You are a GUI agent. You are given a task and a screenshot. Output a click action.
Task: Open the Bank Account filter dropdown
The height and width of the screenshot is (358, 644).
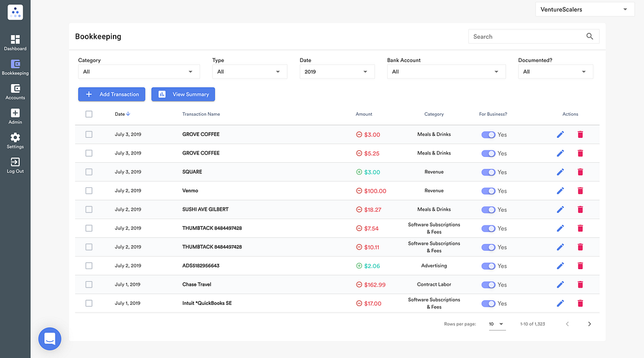446,72
